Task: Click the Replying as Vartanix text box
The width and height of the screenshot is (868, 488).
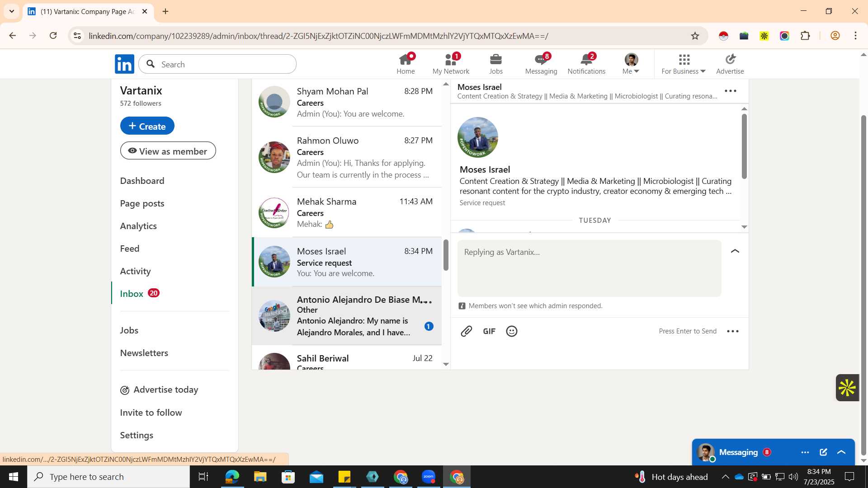Action: coord(589,268)
